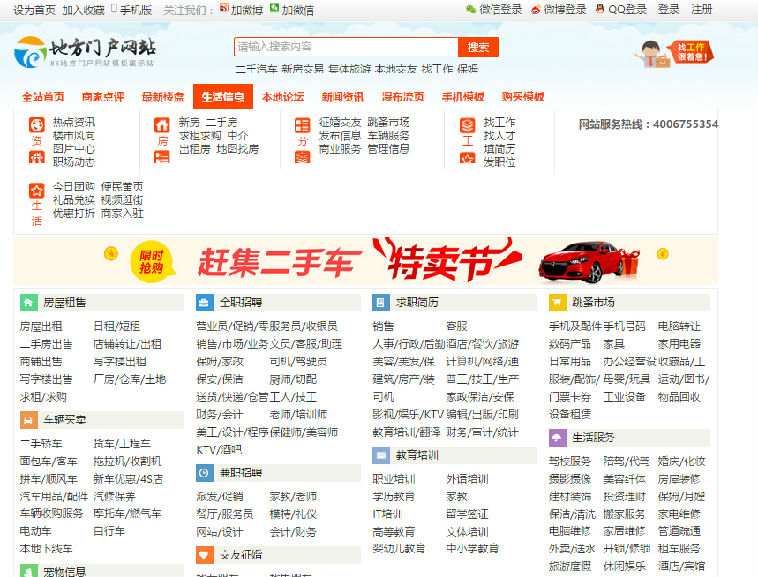Image resolution: width=758 pixels, height=577 pixels.
Task: Open the 财务/会计 job link
Action: 220,414
